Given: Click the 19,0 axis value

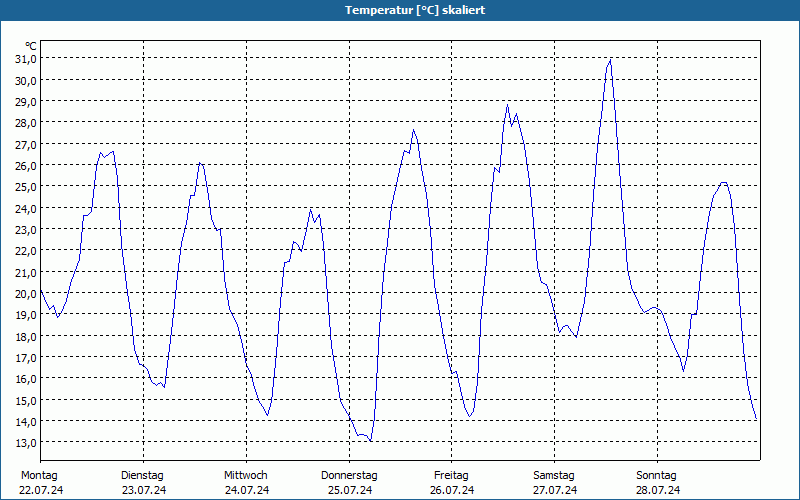Looking at the screenshot, I should pyautogui.click(x=26, y=315).
